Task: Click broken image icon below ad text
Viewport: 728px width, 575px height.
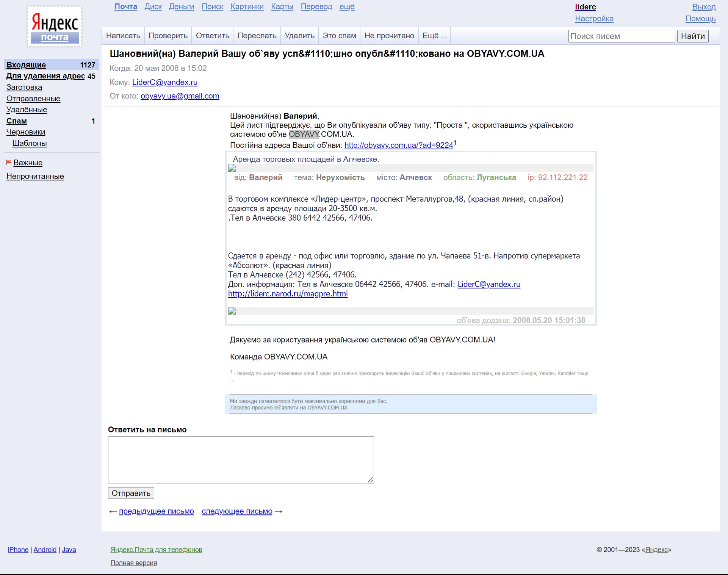Action: 232,311
